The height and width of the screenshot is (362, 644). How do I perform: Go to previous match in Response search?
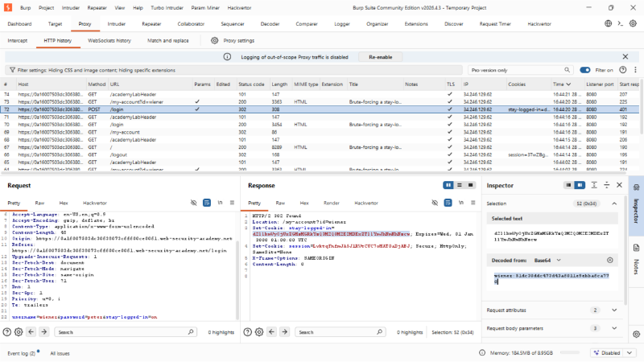click(272, 332)
